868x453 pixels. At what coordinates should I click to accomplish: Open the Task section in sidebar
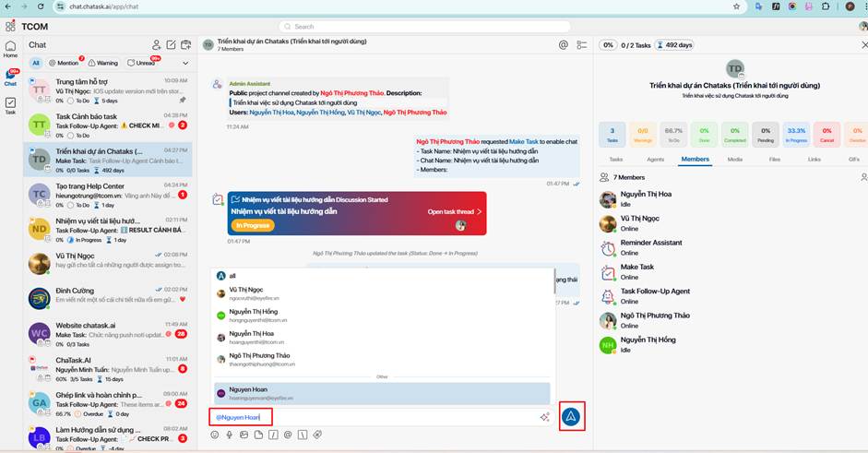[10, 106]
